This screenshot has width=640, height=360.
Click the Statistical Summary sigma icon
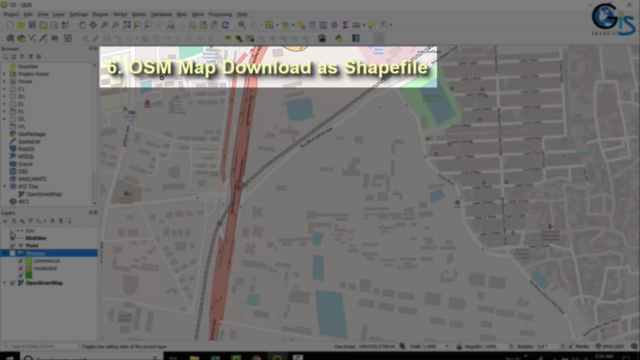pyautogui.click(x=345, y=25)
